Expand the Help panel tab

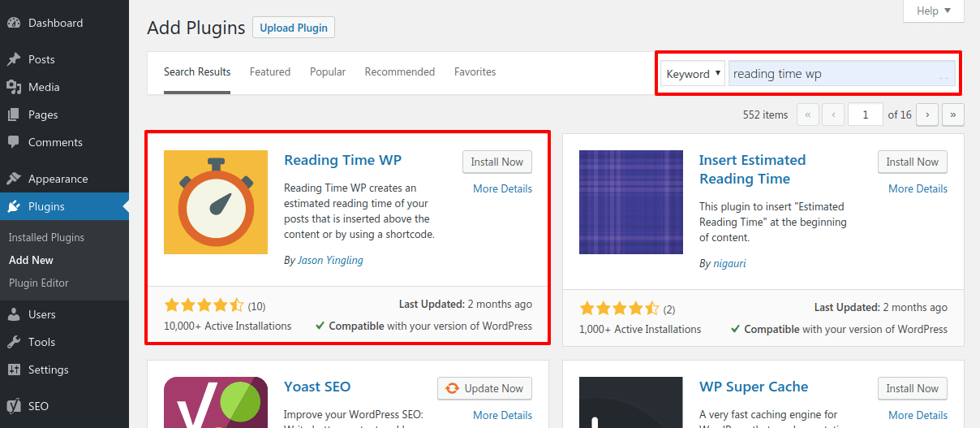(x=933, y=11)
